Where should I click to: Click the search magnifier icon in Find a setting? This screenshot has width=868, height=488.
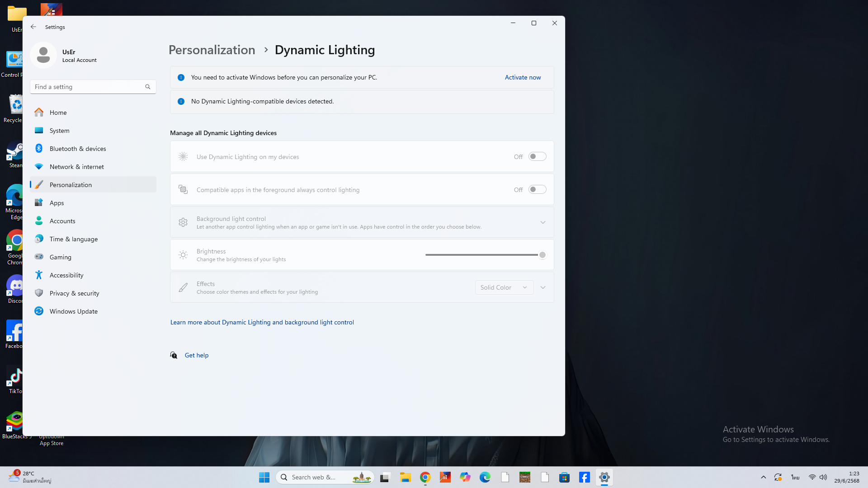[x=148, y=87]
